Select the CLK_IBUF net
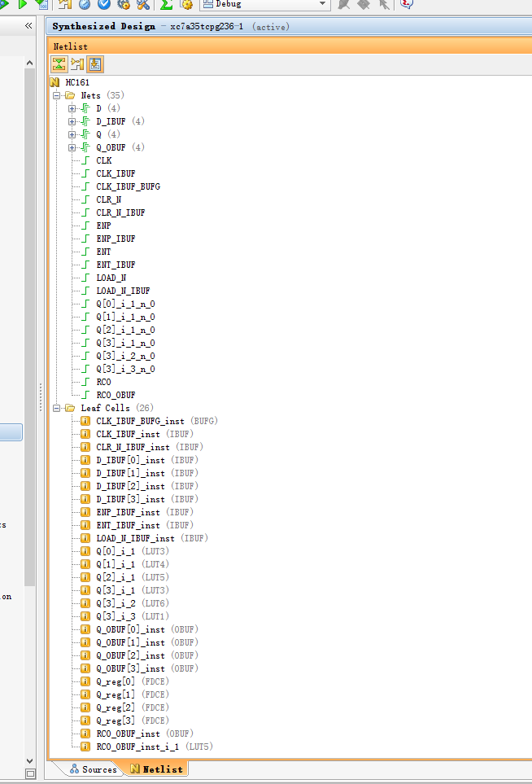 click(x=116, y=173)
